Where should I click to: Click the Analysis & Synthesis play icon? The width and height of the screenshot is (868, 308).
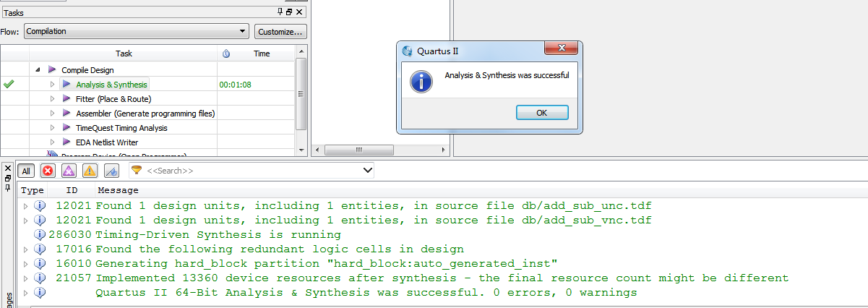[66, 85]
